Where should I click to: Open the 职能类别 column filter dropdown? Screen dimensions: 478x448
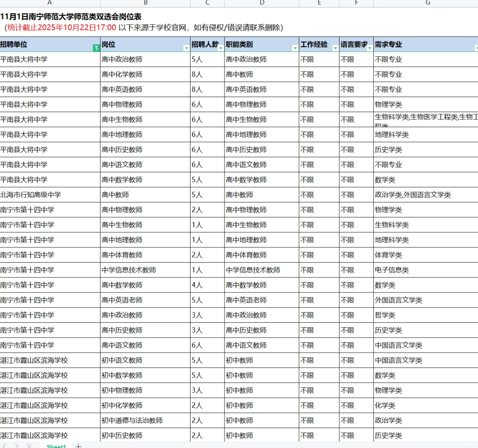coord(295,48)
